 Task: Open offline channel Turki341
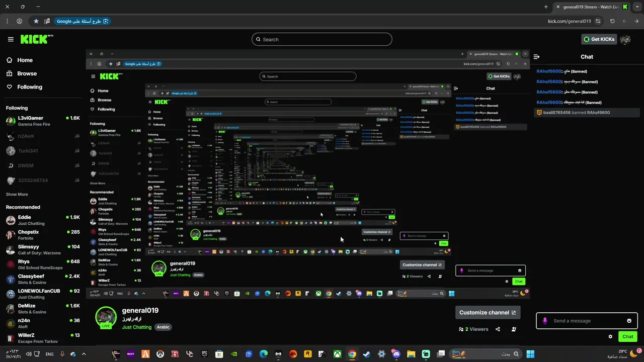coord(43,151)
